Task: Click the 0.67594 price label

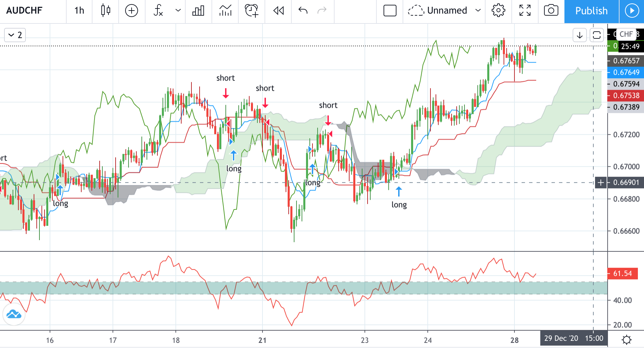Action: click(x=626, y=84)
